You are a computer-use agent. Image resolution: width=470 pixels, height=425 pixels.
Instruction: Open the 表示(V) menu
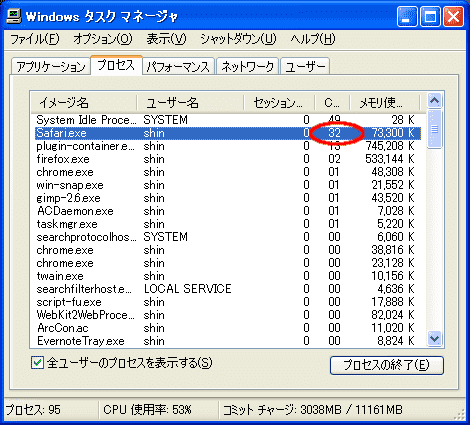pos(166,39)
